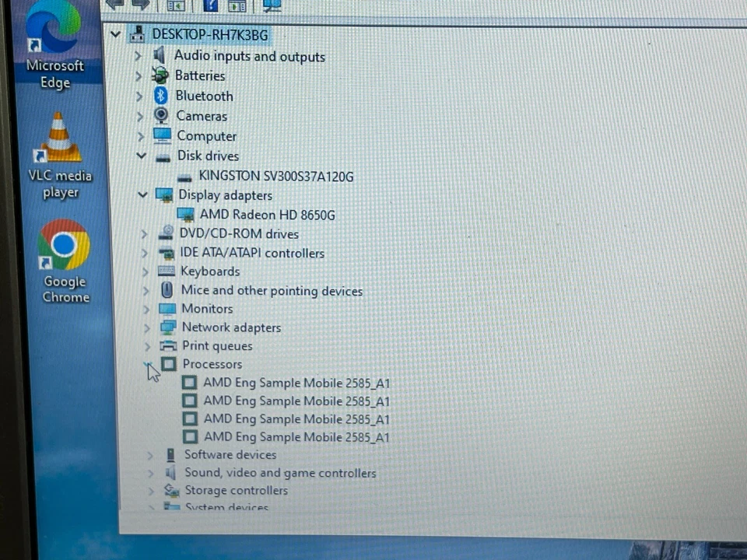Expand the Monitors category
Image resolution: width=747 pixels, height=560 pixels.
pyautogui.click(x=147, y=309)
